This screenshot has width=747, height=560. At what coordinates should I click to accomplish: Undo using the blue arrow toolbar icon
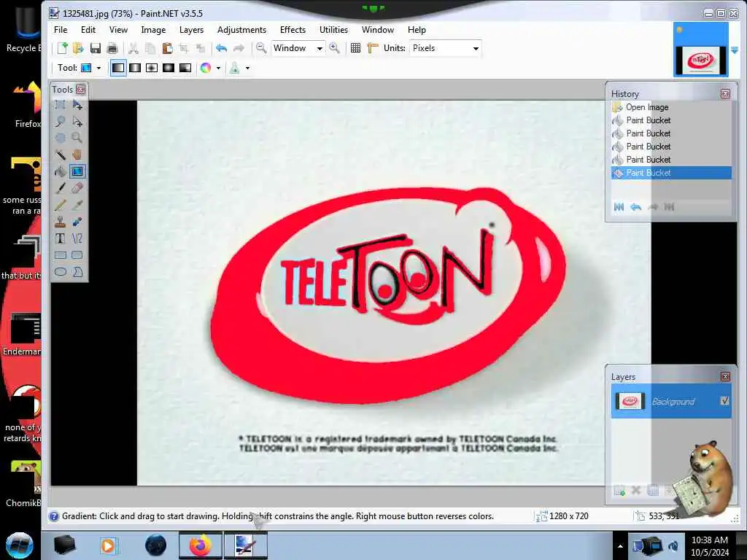[x=221, y=48]
